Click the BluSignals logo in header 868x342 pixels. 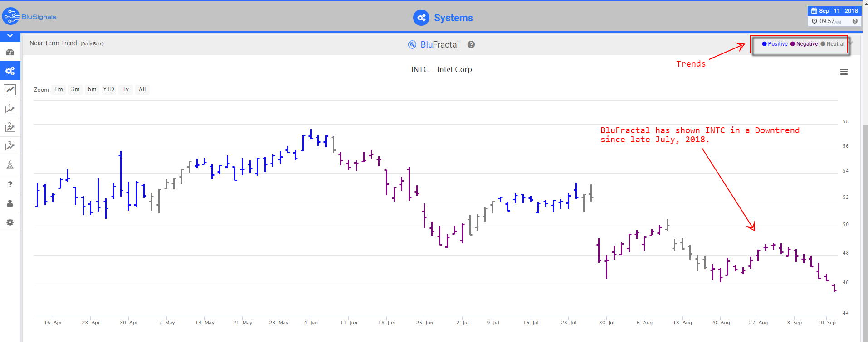(x=29, y=17)
